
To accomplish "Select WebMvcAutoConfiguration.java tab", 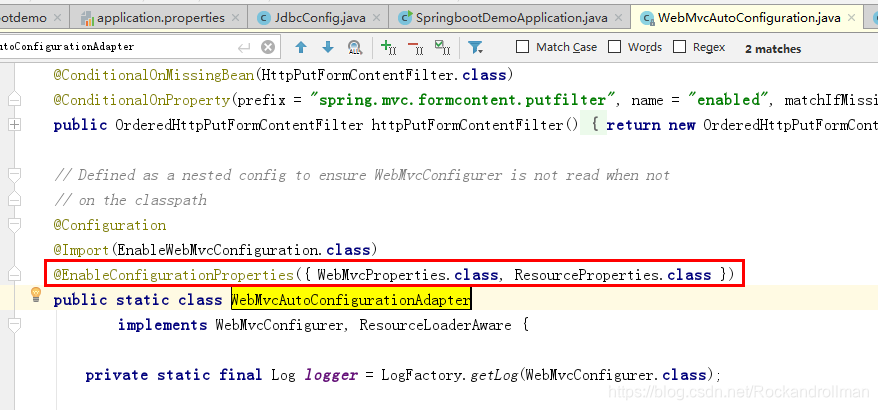I will point(749,17).
